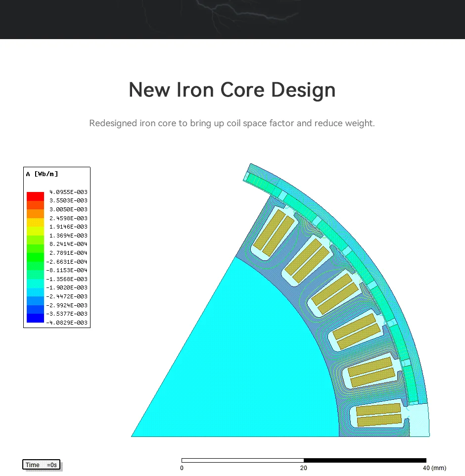Viewport: 465px width, 476px height.
Task: Click the dark banner at the page top
Action: coord(232,19)
